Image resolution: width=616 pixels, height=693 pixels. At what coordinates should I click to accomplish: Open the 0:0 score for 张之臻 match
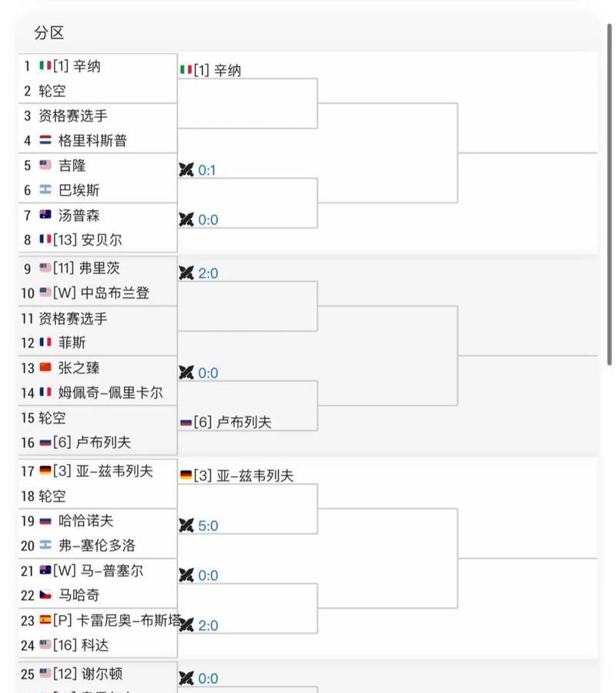pos(208,373)
